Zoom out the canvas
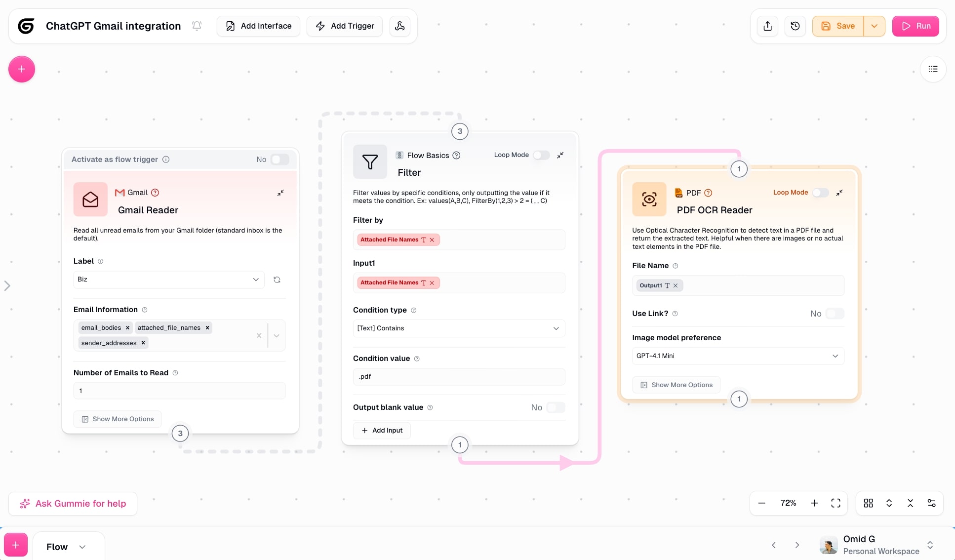This screenshot has width=955, height=560. point(761,503)
